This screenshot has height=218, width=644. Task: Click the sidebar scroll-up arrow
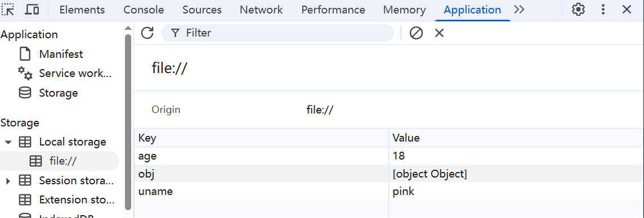pos(128,28)
